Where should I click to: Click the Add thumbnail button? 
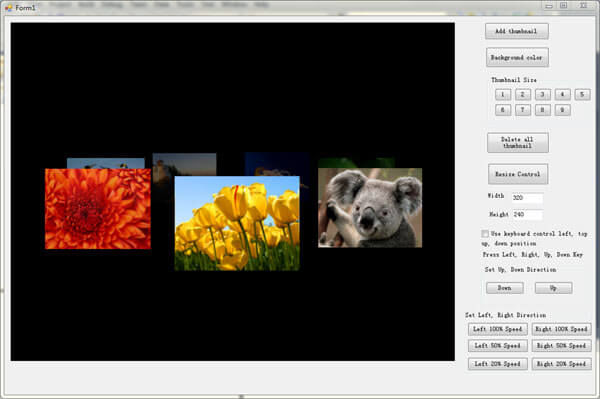[517, 31]
